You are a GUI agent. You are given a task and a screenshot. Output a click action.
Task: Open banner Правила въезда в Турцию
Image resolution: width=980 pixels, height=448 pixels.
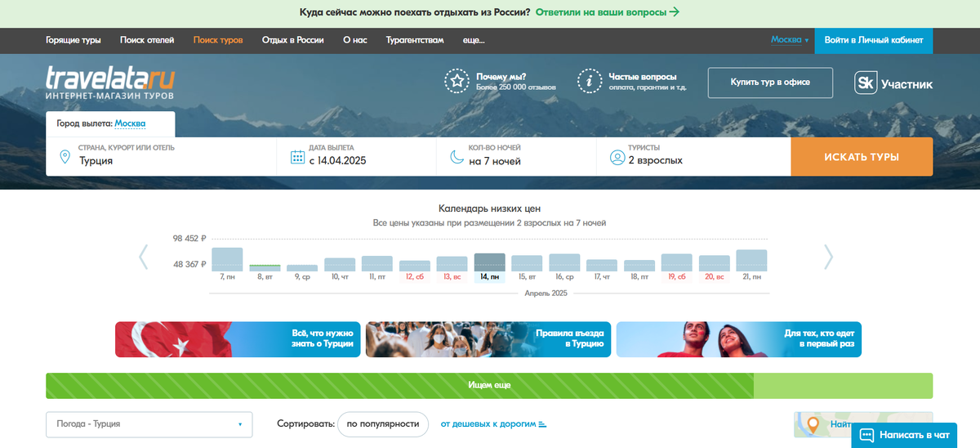488,339
